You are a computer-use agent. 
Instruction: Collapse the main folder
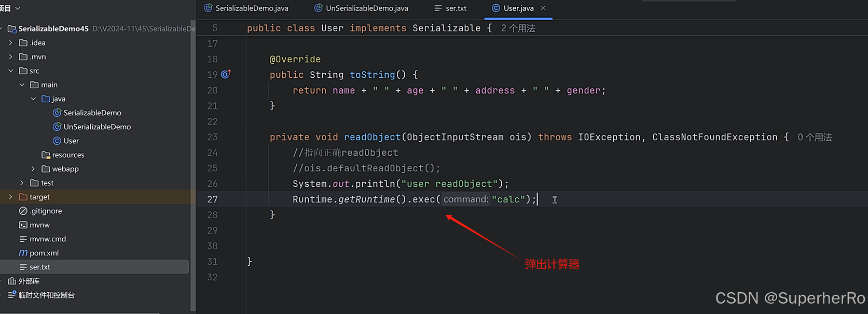tap(22, 85)
